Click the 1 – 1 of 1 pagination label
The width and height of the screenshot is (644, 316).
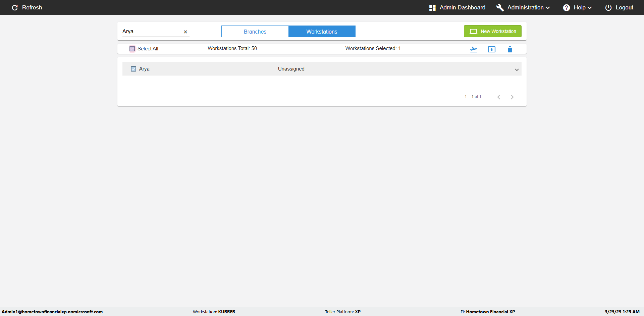473,97
